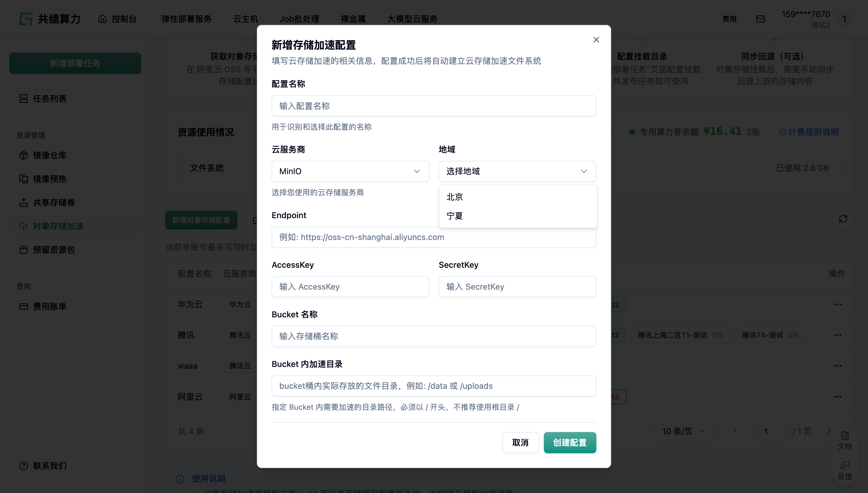
Task: Open 共享存储卷 in the sidebar
Action: pos(75,203)
